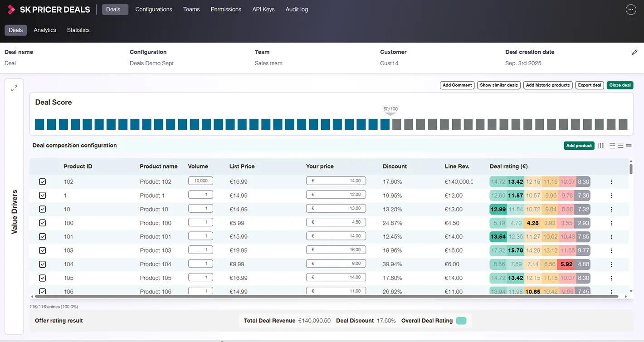Open the top-right circular more options menu
This screenshot has width=644, height=342.
(630, 10)
